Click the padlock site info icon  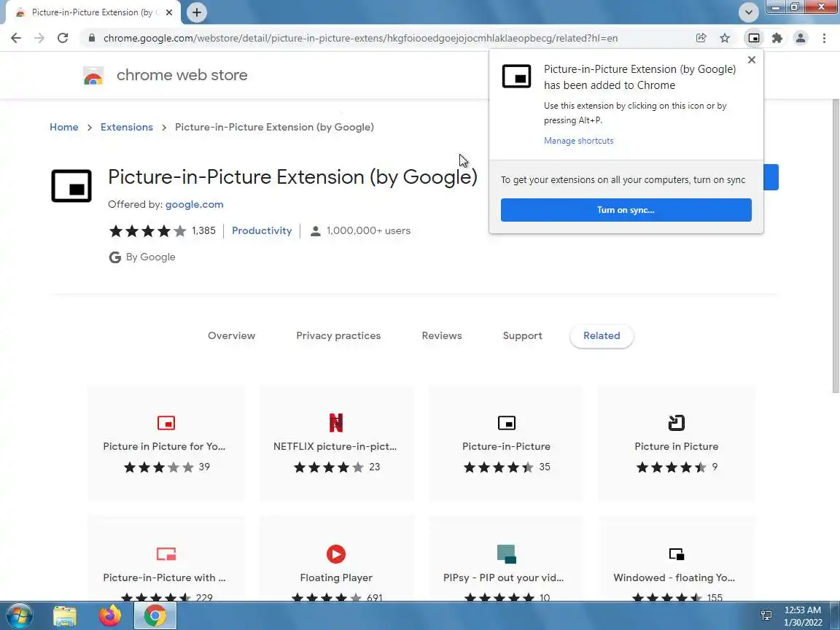(x=92, y=38)
